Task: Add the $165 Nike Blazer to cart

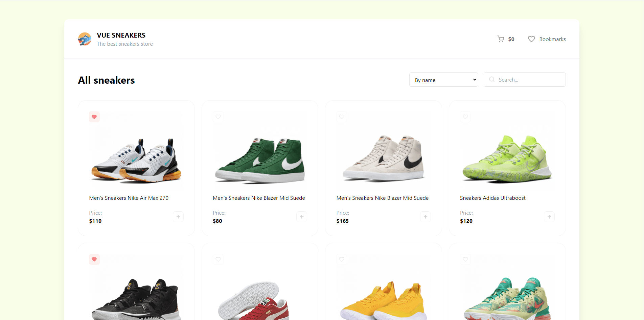Action: (x=425, y=217)
